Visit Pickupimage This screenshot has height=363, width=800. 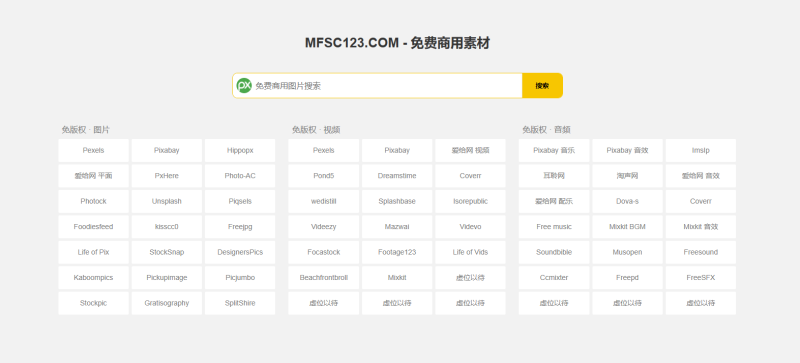(x=167, y=278)
